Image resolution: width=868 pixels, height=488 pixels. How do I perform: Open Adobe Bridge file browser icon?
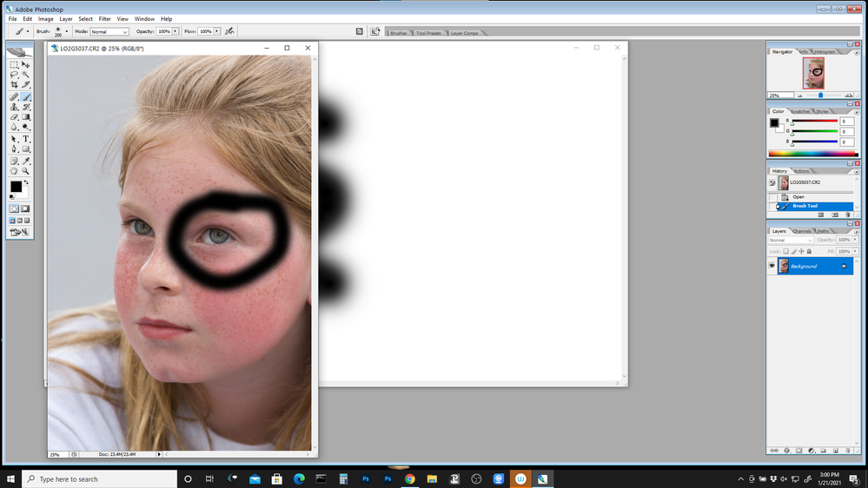click(x=374, y=31)
